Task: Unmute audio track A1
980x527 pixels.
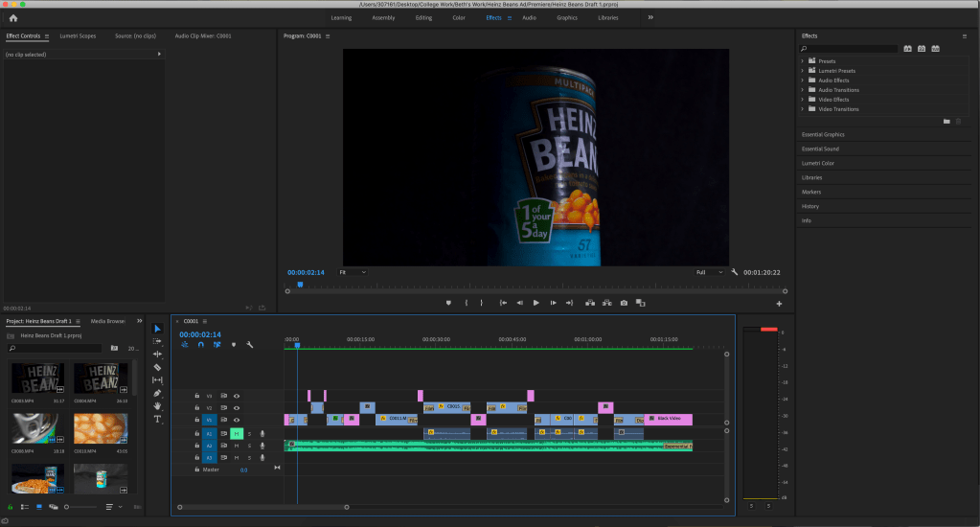Action: coord(236,433)
